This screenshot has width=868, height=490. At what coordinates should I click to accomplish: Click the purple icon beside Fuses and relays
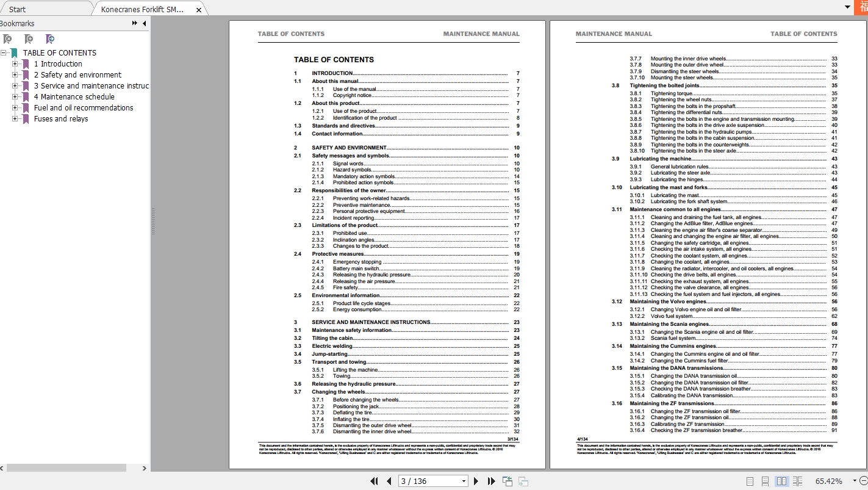click(x=26, y=119)
